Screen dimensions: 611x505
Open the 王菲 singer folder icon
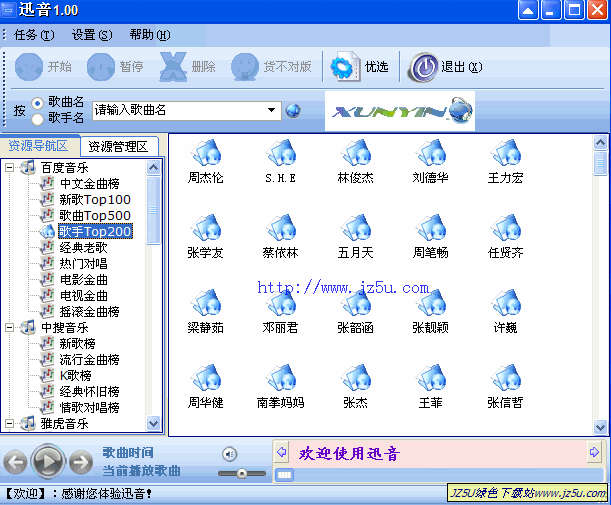pyautogui.click(x=431, y=378)
